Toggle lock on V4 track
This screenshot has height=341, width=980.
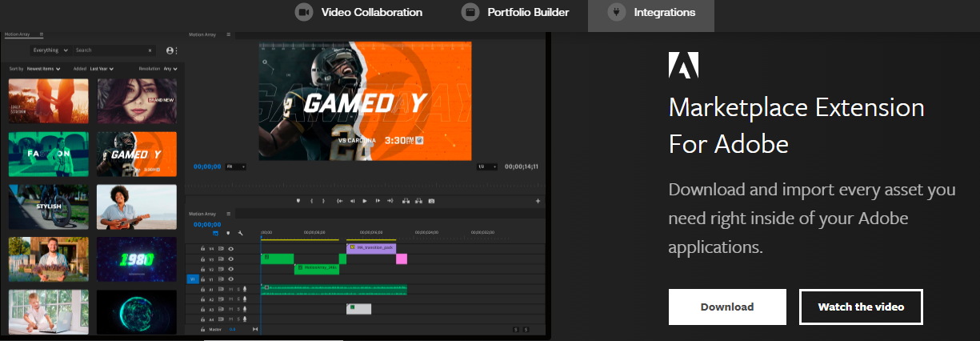(202, 248)
